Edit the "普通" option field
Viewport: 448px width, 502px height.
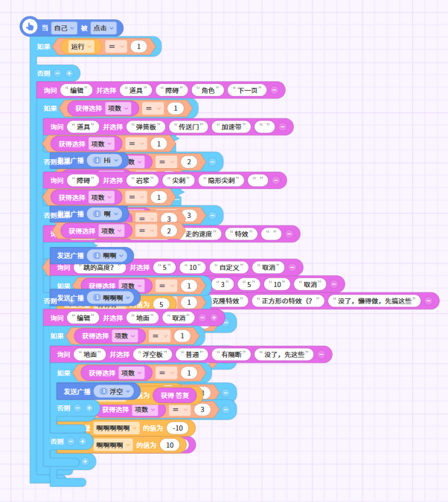(192, 355)
